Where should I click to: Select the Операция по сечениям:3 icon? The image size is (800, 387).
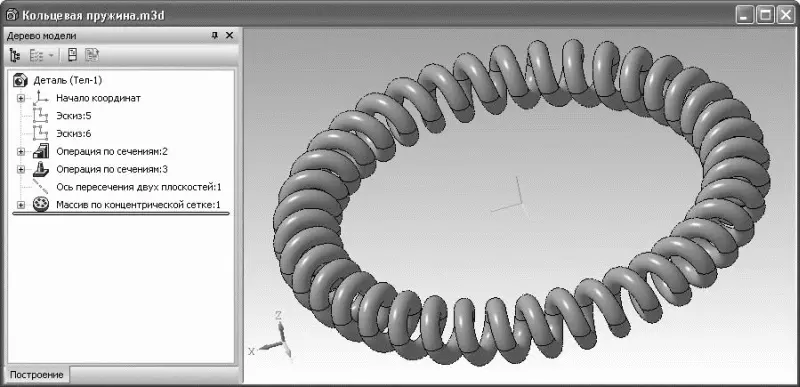[x=40, y=169]
